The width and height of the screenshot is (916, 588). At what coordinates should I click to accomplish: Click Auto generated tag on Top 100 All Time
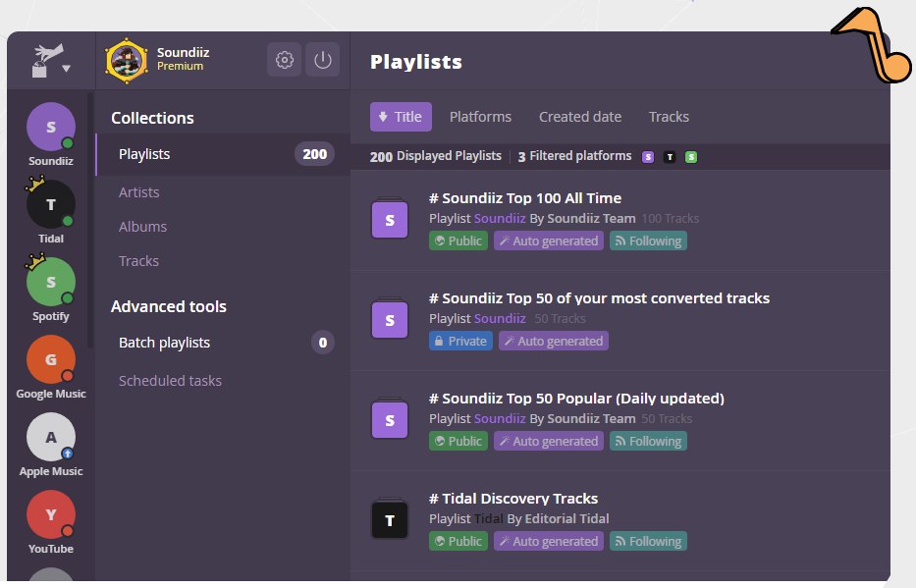coord(549,241)
